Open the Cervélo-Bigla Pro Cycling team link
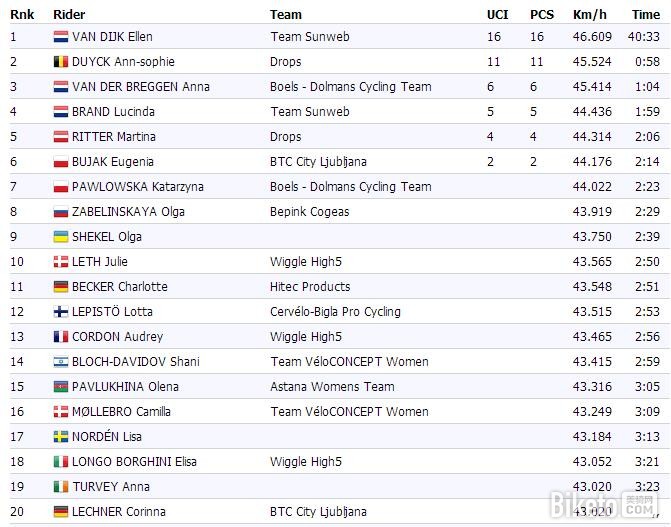The height and width of the screenshot is (527, 671). click(x=335, y=312)
